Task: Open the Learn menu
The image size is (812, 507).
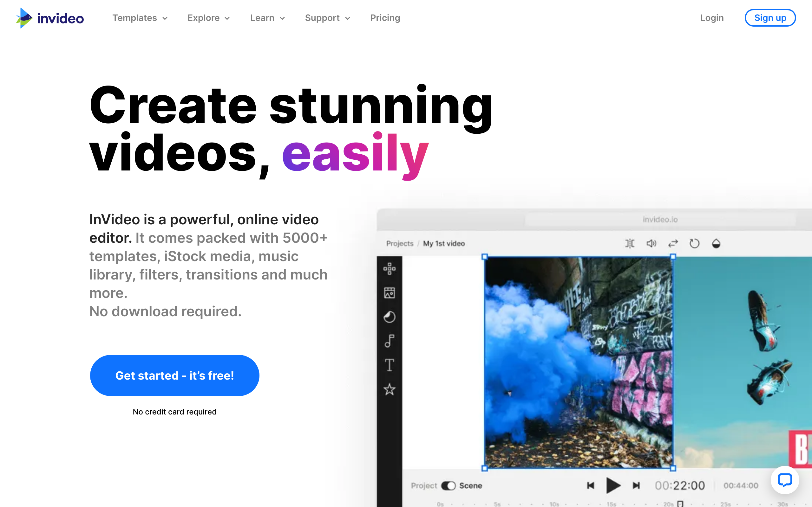Action: pyautogui.click(x=267, y=18)
